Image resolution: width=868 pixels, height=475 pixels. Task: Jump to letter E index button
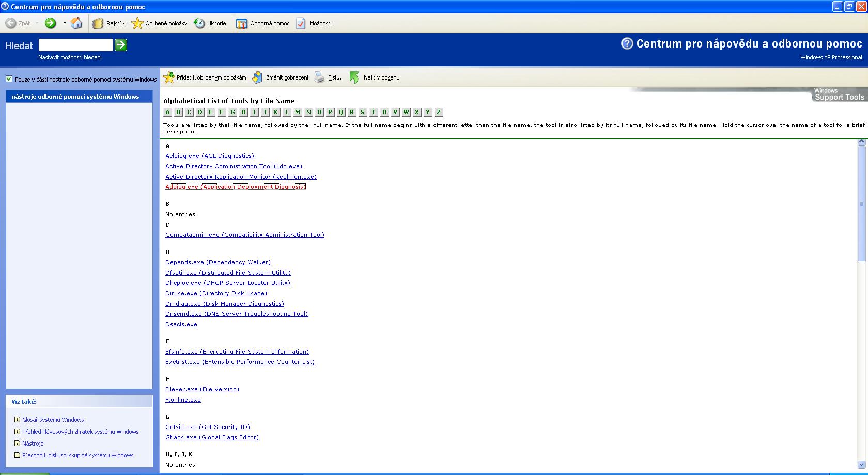(x=211, y=112)
